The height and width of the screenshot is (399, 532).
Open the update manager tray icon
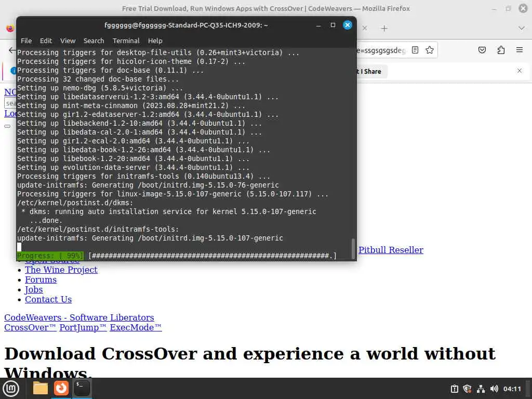coord(454,389)
